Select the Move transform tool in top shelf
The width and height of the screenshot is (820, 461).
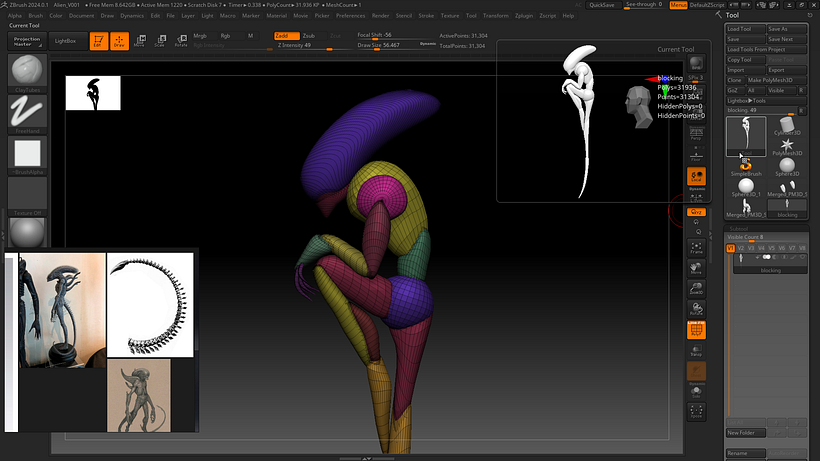coord(140,41)
